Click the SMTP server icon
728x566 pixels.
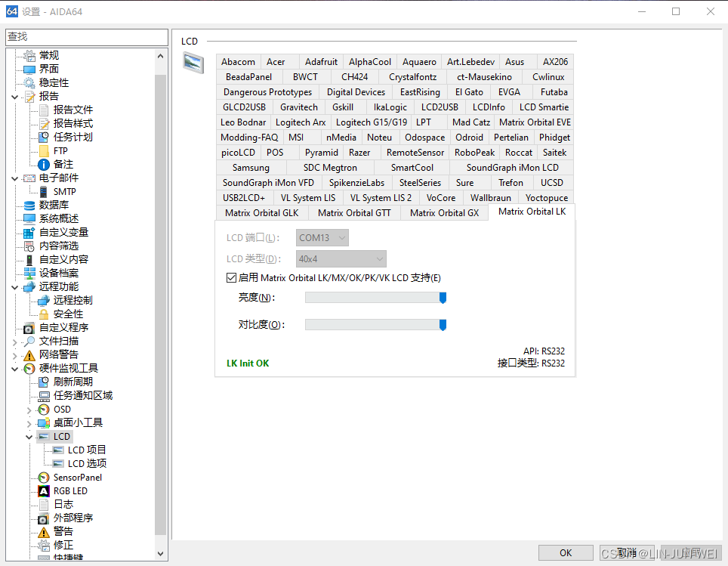click(44, 192)
